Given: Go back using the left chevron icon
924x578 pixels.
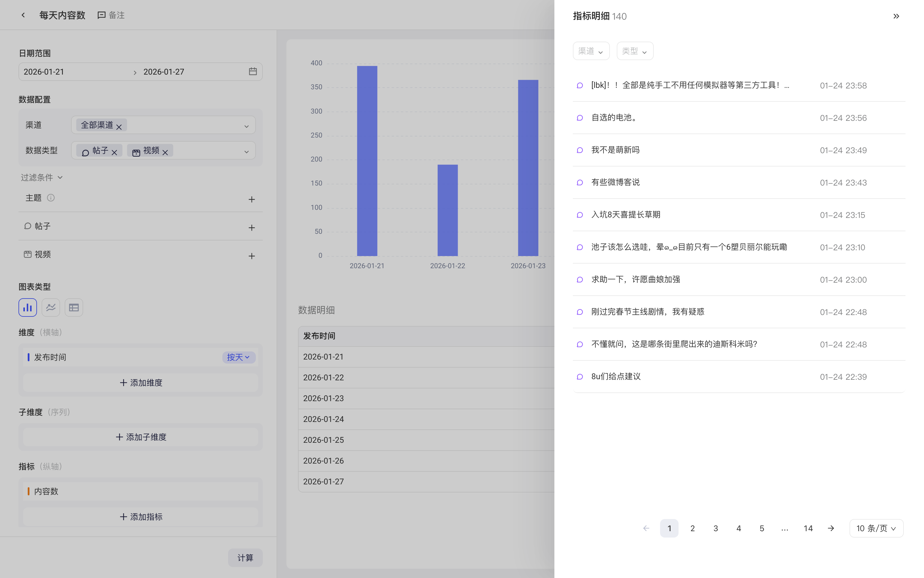Looking at the screenshot, I should (x=23, y=15).
